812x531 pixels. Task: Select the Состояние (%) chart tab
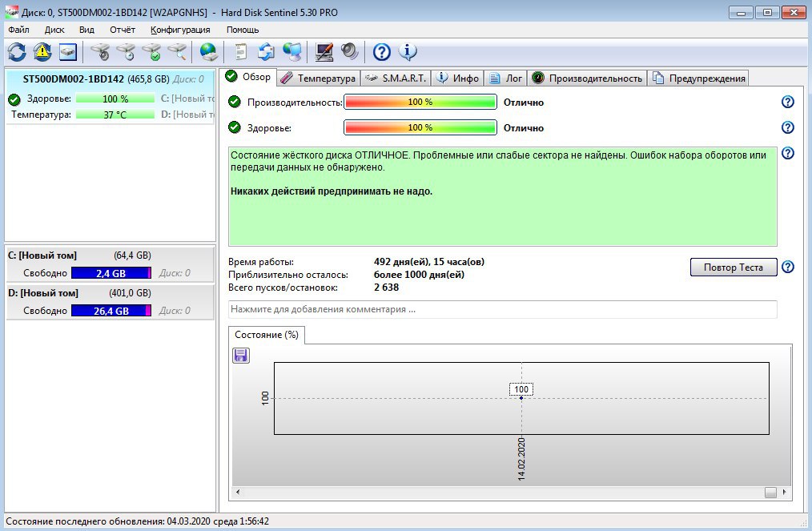267,335
